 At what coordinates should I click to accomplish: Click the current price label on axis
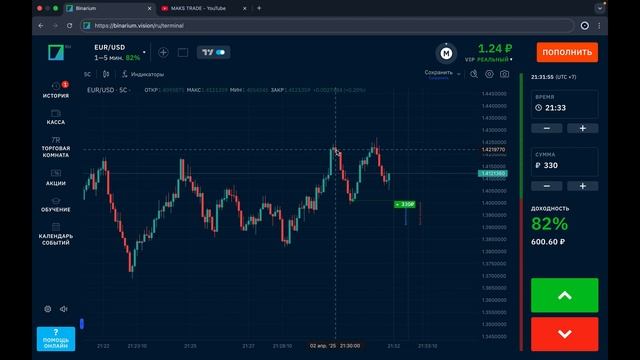(493, 173)
